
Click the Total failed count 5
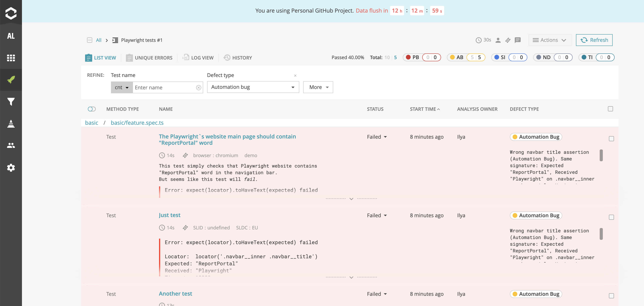pyautogui.click(x=395, y=57)
